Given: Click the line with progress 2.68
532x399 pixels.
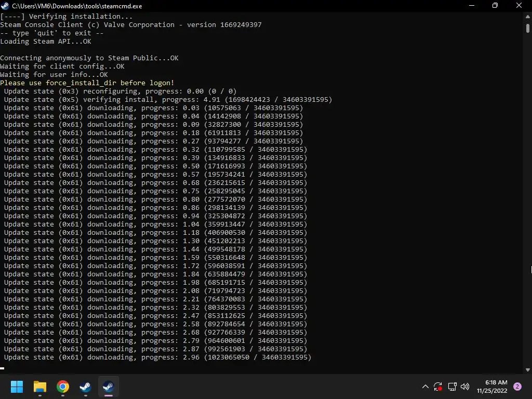Looking at the screenshot, I should 155,332.
